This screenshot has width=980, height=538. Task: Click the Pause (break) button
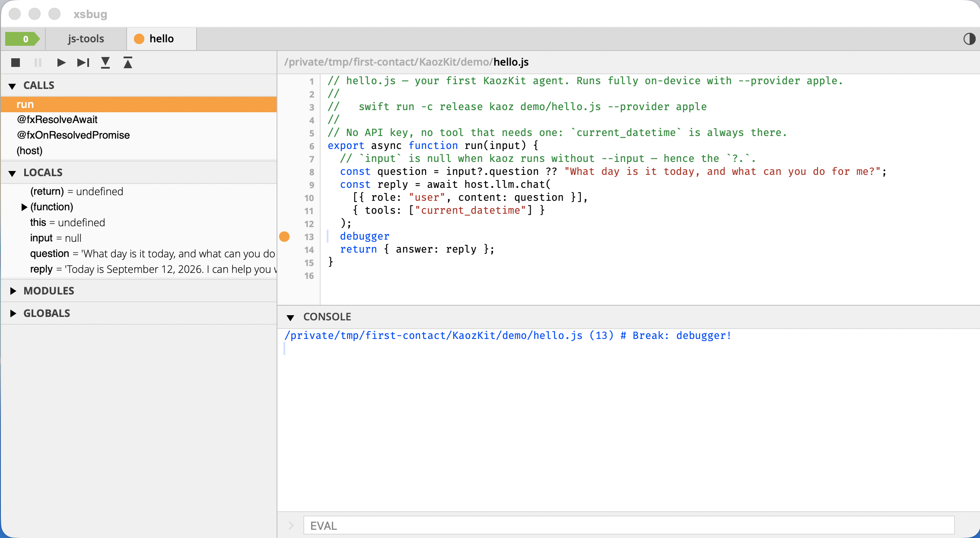[x=38, y=63]
